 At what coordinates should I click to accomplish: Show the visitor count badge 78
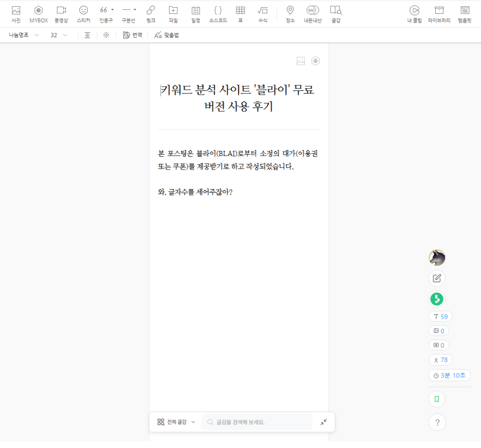click(x=440, y=360)
